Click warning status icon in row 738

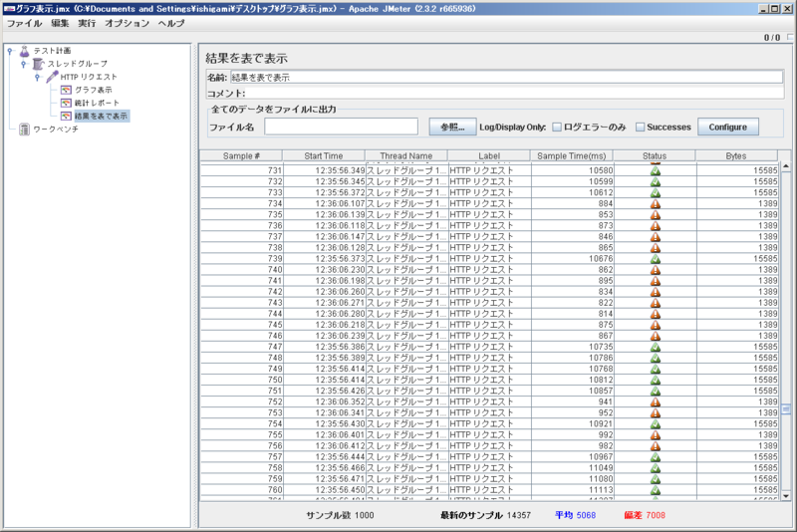pyautogui.click(x=656, y=248)
